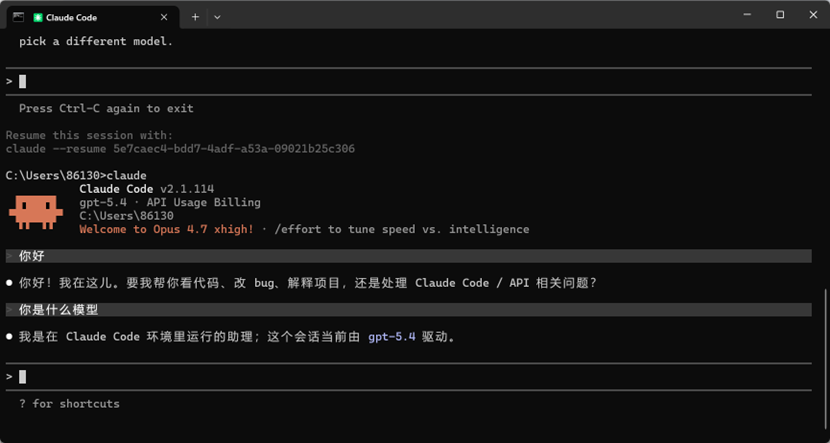Image resolution: width=830 pixels, height=443 pixels.
Task: Click the orange Welcome to Opus 4.7 text
Action: pos(167,229)
